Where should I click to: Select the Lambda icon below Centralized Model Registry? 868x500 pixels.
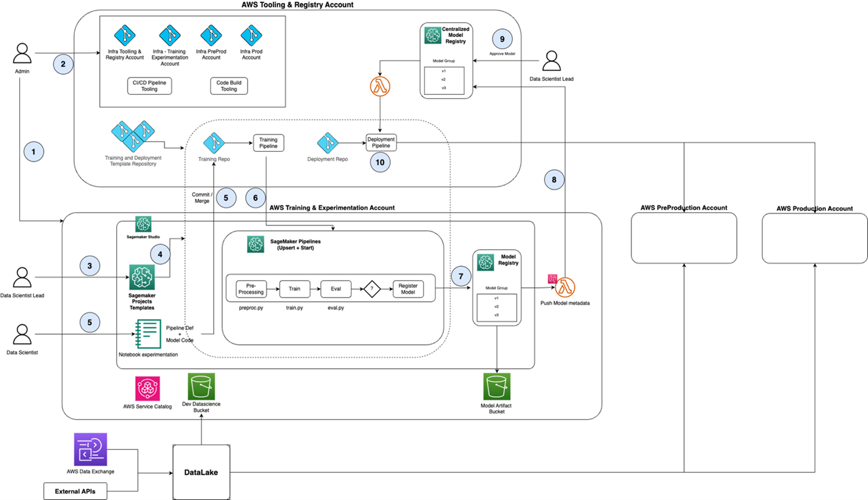coord(381,85)
